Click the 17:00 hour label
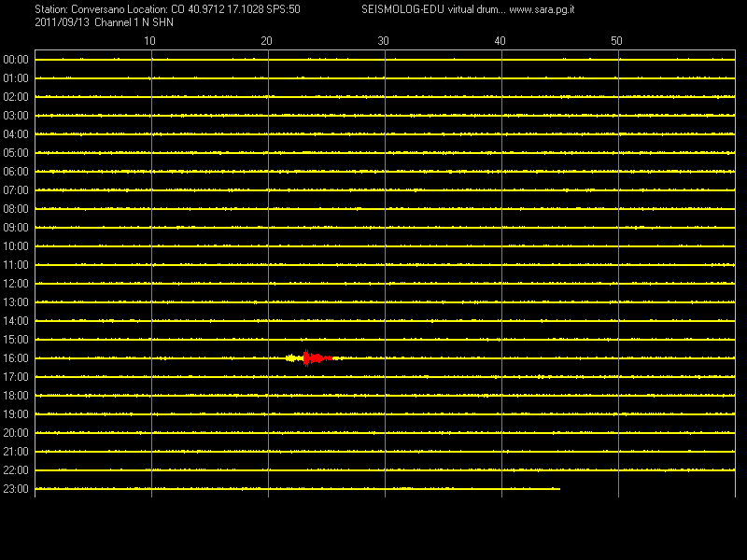Image resolution: width=747 pixels, height=560 pixels. pos(16,377)
